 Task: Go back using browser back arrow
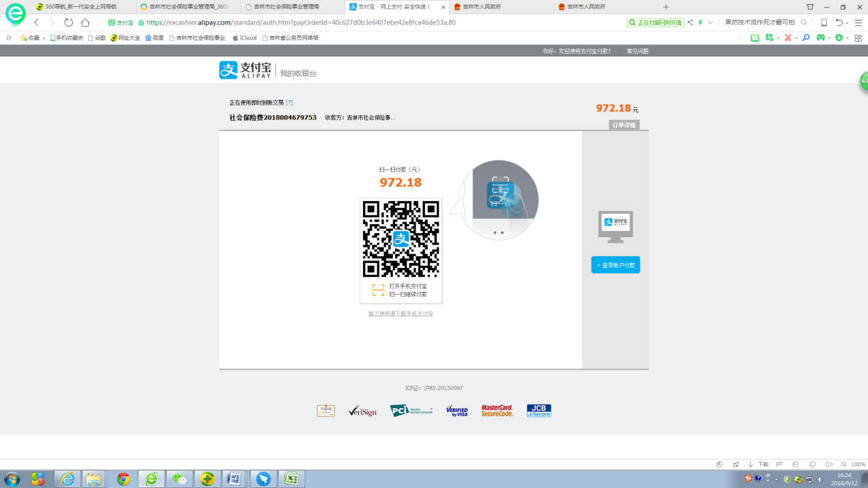(37, 23)
